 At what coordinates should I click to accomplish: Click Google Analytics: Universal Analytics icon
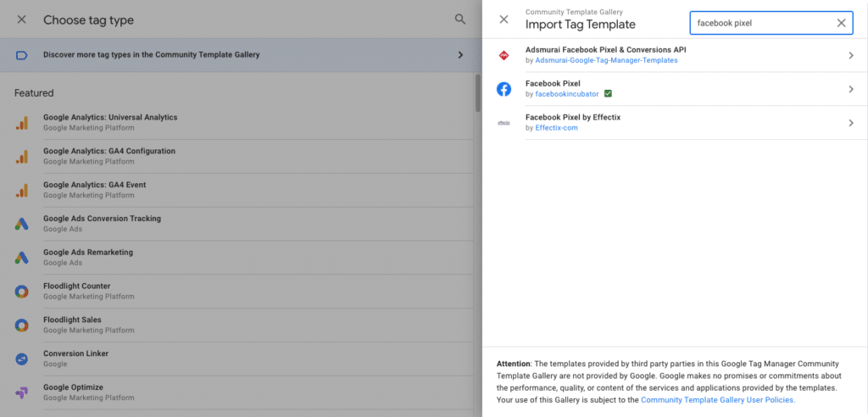point(21,124)
